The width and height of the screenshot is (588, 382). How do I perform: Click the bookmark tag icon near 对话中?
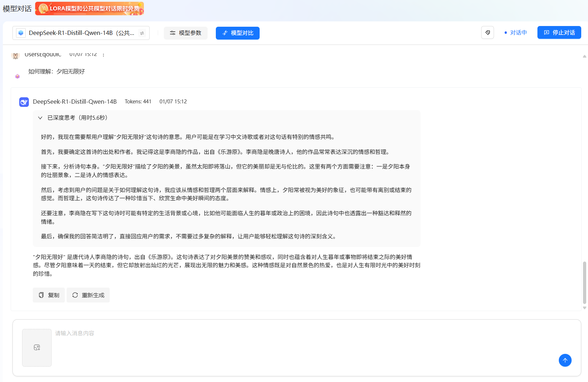[487, 32]
